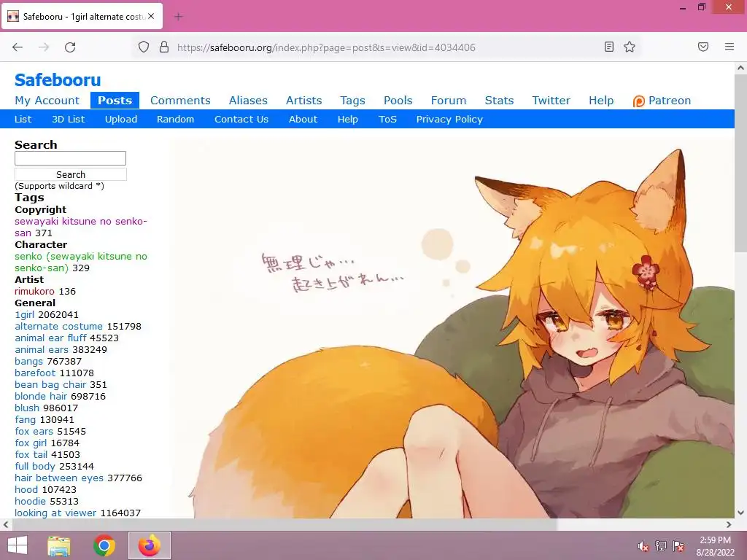Switch to the Comments tab
The height and width of the screenshot is (560, 747).
coord(180,101)
